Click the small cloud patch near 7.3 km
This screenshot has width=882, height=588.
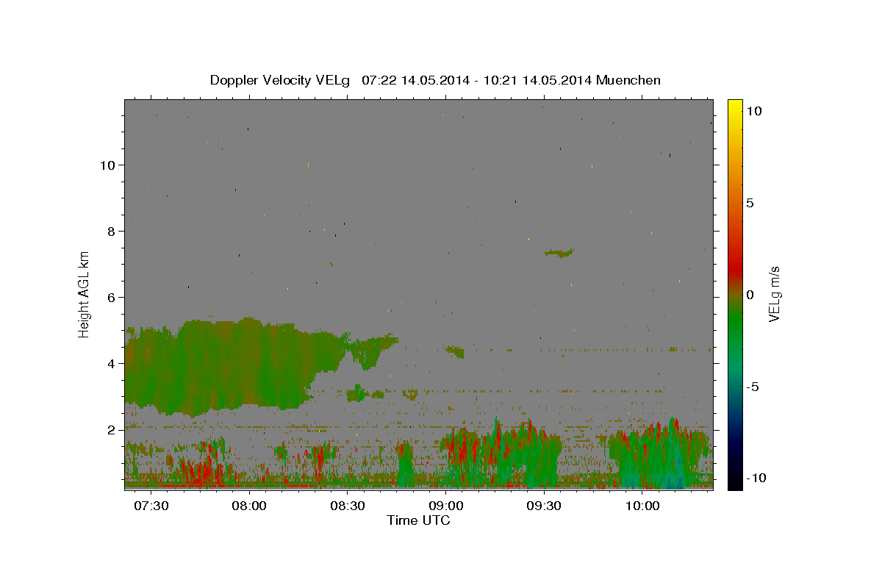(559, 253)
